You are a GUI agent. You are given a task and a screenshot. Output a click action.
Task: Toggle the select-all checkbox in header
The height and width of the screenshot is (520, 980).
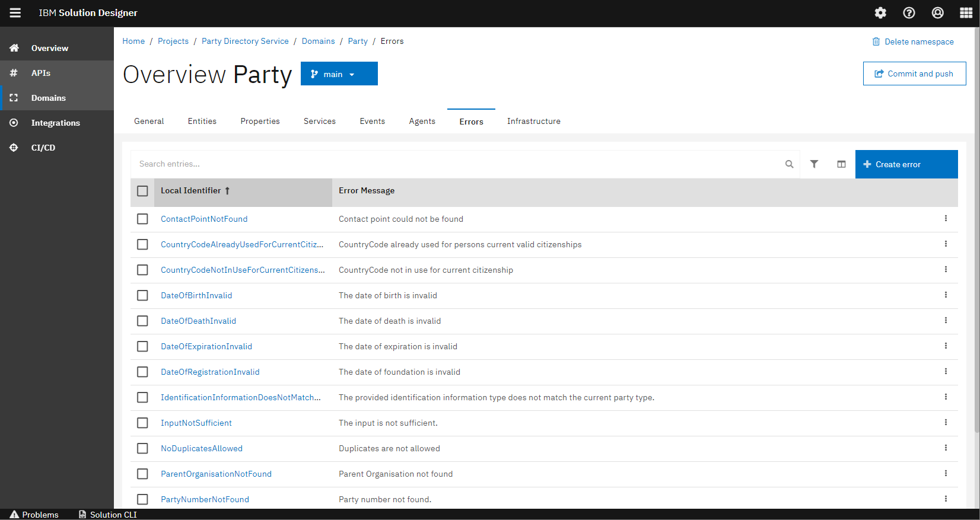(142, 191)
